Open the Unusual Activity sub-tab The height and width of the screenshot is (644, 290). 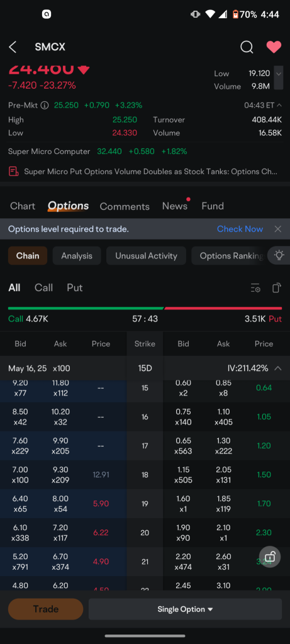146,255
